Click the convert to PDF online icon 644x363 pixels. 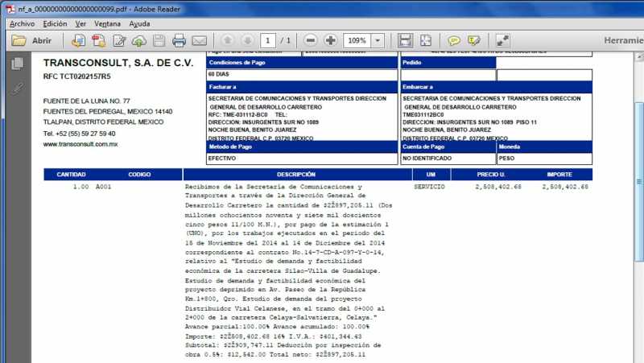pos(78,40)
